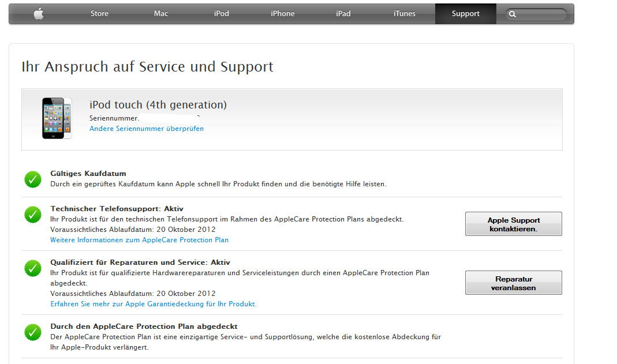The width and height of the screenshot is (617, 364).
Task: Open the Store navigation tab
Action: 99,14
